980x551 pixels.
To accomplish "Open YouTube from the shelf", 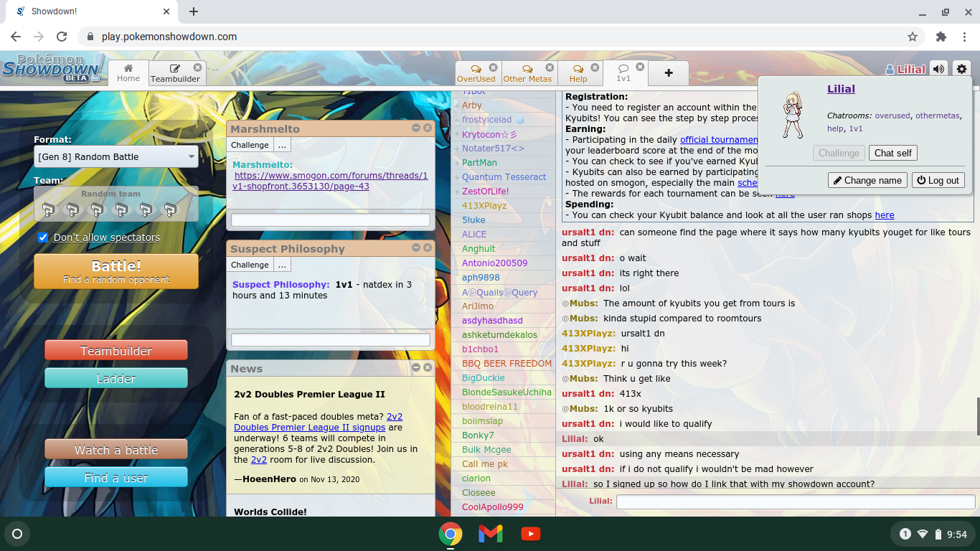I will (531, 534).
